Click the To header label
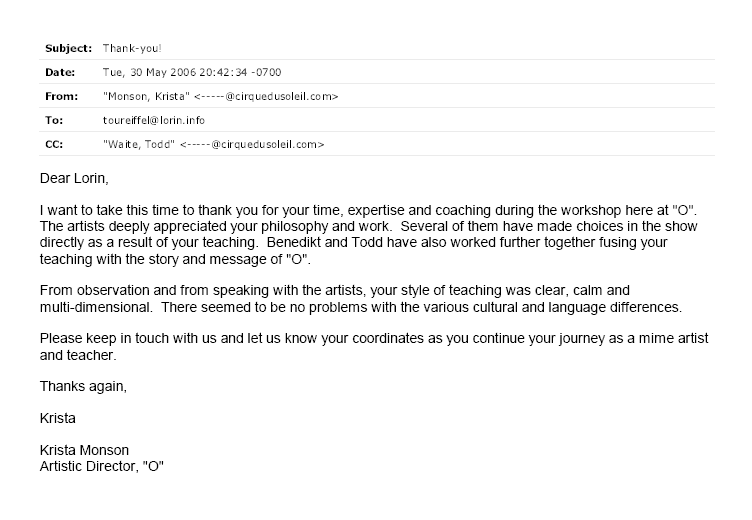This screenshot has height=520, width=752. [x=54, y=120]
